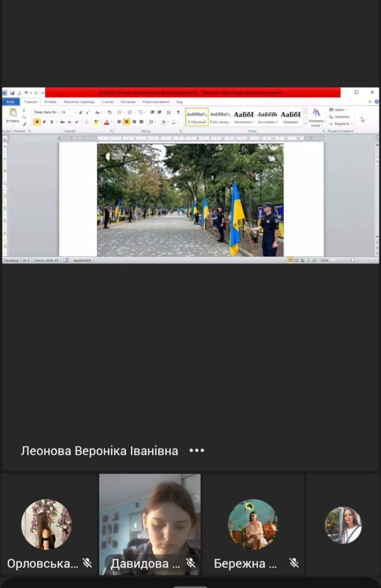Enable center paragraph alignment
Screen dimensions: 381x588
point(126,122)
